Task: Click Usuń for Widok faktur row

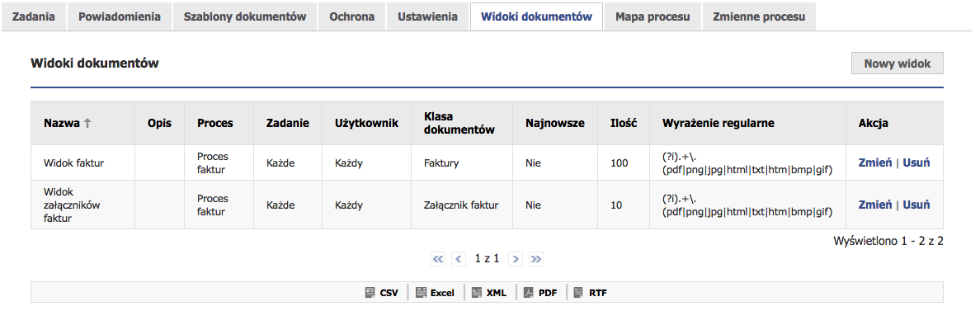Action: (x=916, y=163)
